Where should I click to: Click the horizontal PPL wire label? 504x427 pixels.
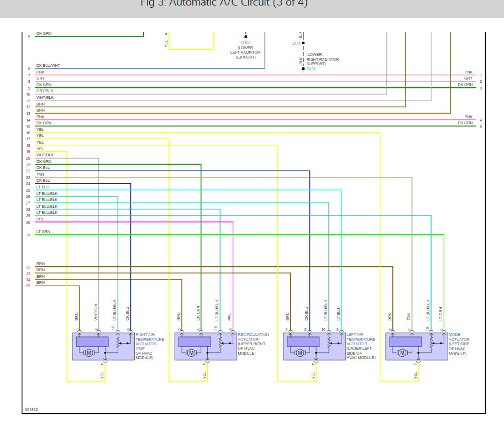pos(40,219)
